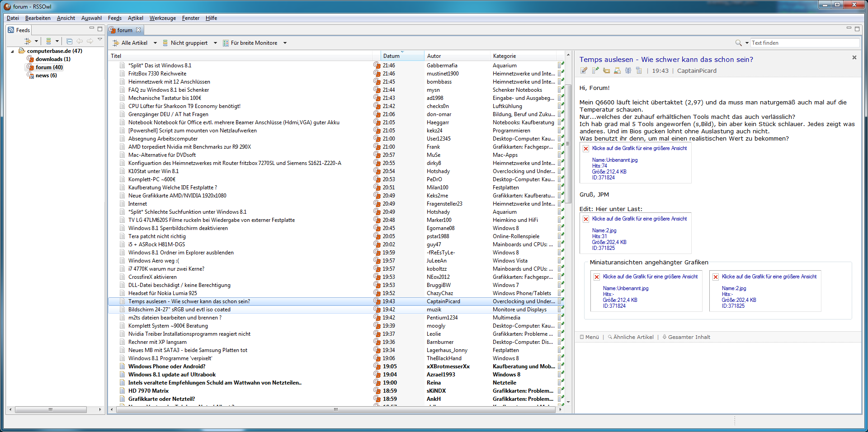Click the news filter icon in Feeds toolbar
This screenshot has height=432, width=868.
[x=28, y=41]
